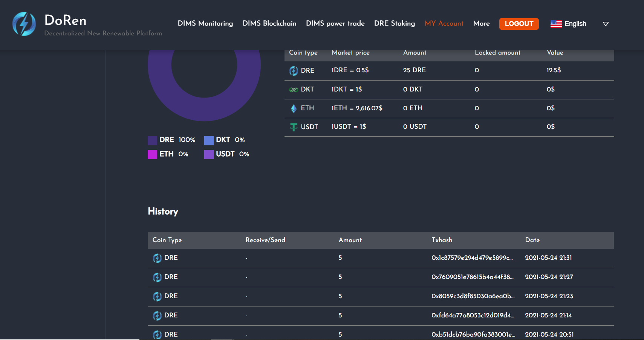
Task: Click the DKT infinity coin icon
Action: pyautogui.click(x=294, y=90)
